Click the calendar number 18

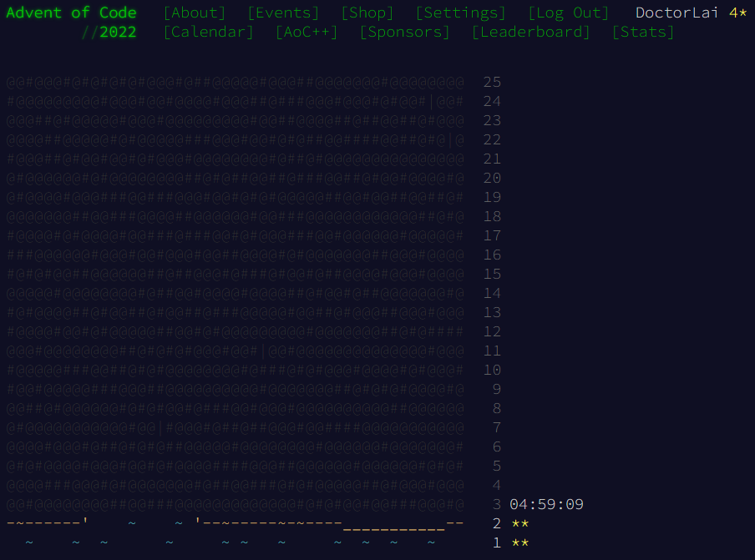(492, 216)
